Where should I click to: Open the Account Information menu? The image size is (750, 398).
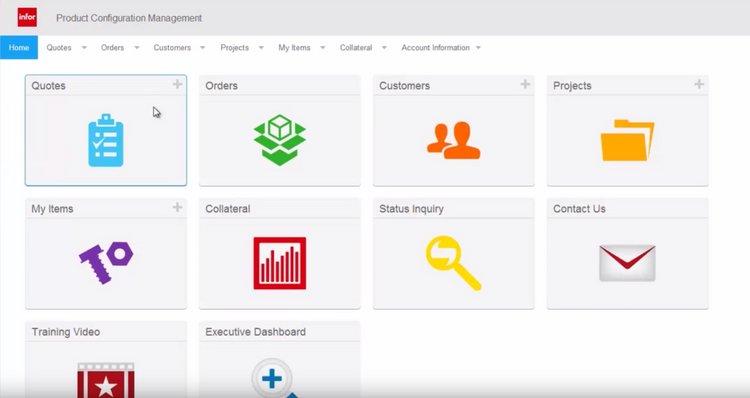[x=435, y=48]
